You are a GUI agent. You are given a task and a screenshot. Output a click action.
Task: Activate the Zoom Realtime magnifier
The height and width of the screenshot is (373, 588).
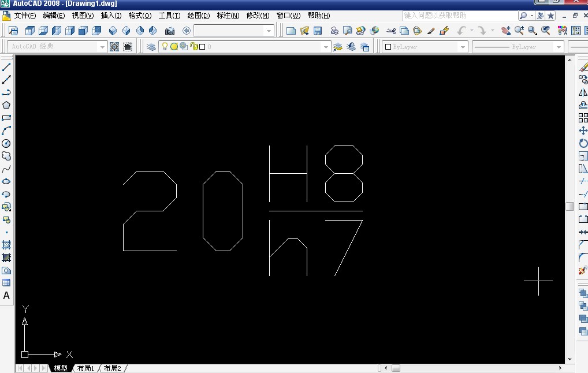[x=519, y=31]
